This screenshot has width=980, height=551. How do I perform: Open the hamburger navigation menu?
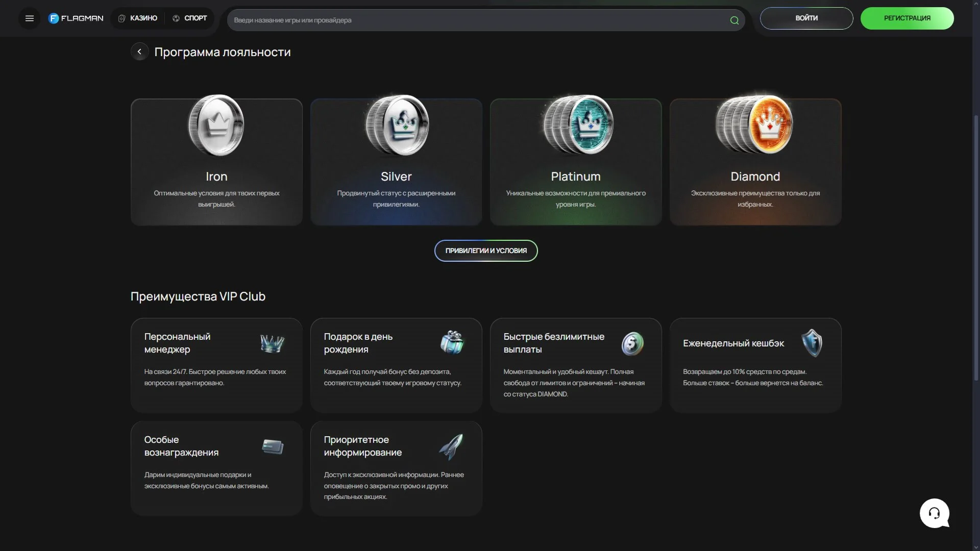tap(29, 18)
